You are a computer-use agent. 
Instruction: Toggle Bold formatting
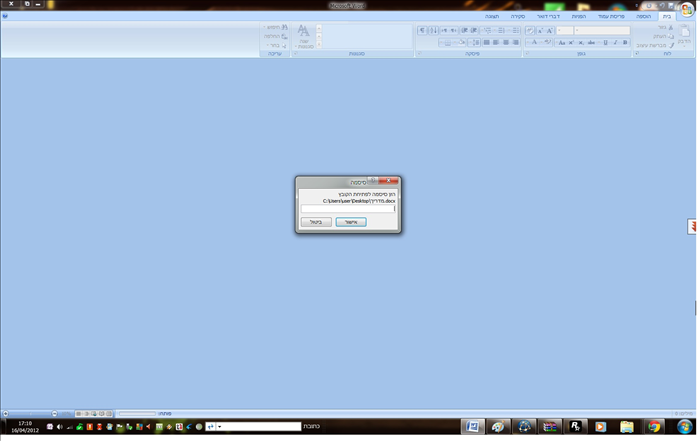625,42
